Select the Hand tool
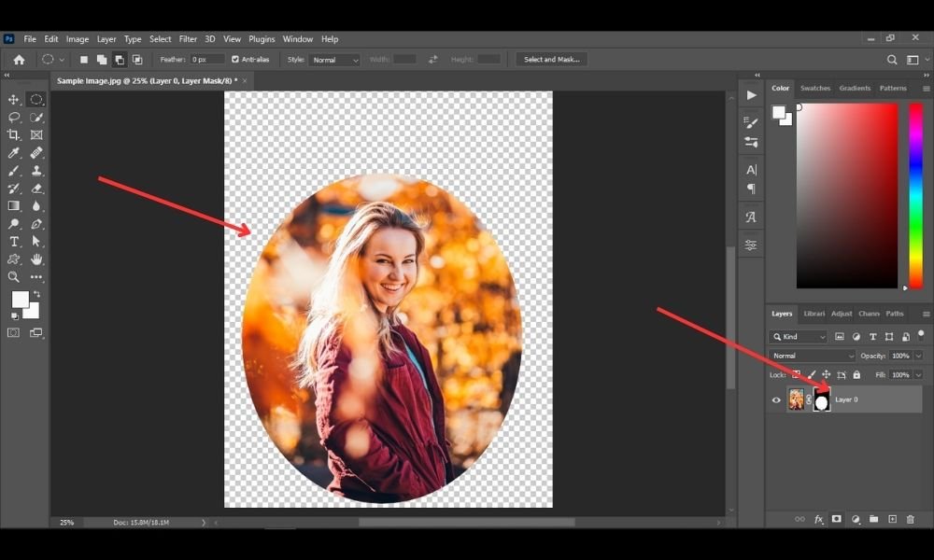The height and width of the screenshot is (560, 934). coord(36,259)
